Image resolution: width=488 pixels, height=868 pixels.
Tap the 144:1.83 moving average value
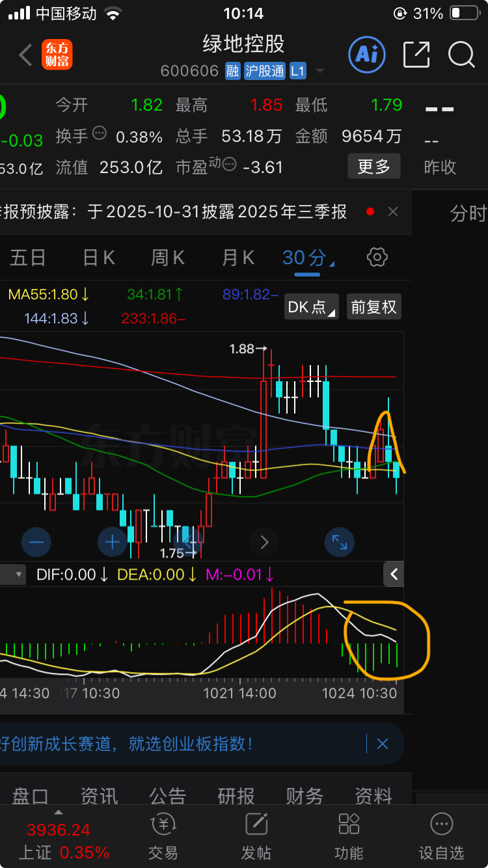pos(57,319)
